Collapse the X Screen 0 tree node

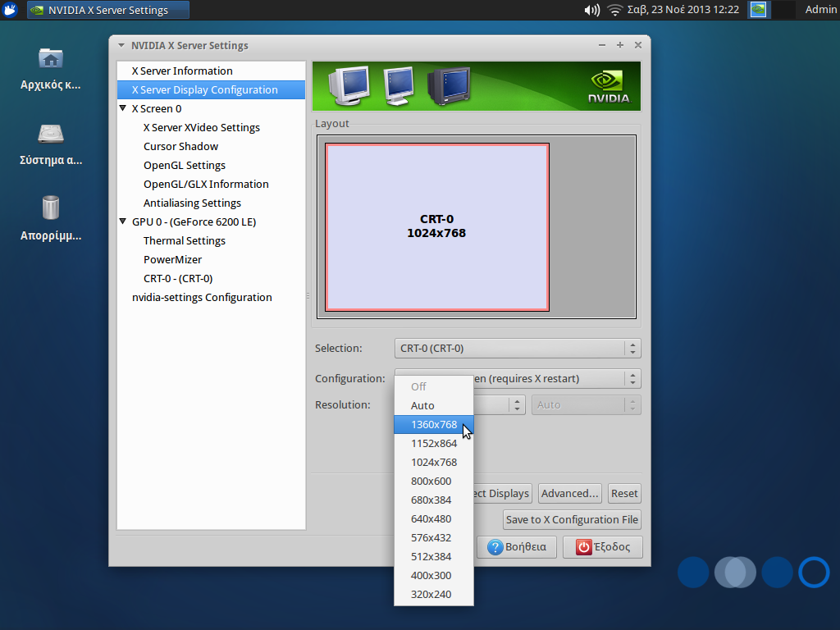123,108
